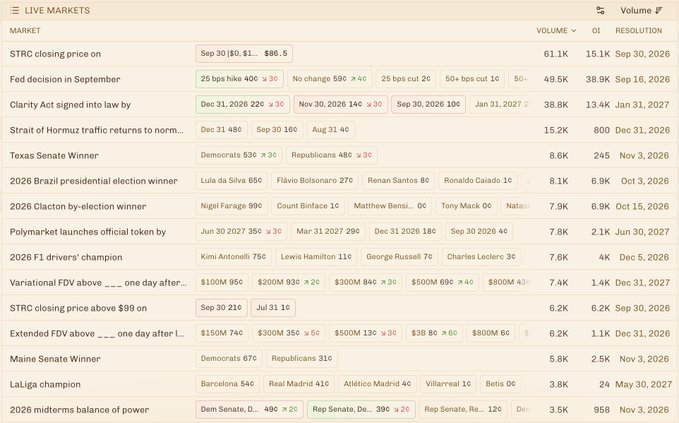Viewport: 679px width, 423px height.
Task: Select the $150M 74¢ outcome
Action: 222,333
